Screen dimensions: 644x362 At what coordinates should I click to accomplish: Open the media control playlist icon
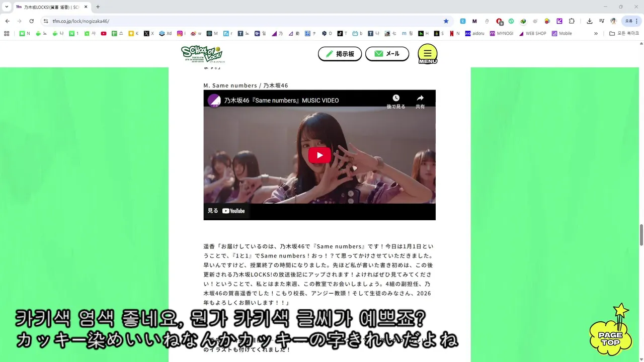tap(602, 21)
